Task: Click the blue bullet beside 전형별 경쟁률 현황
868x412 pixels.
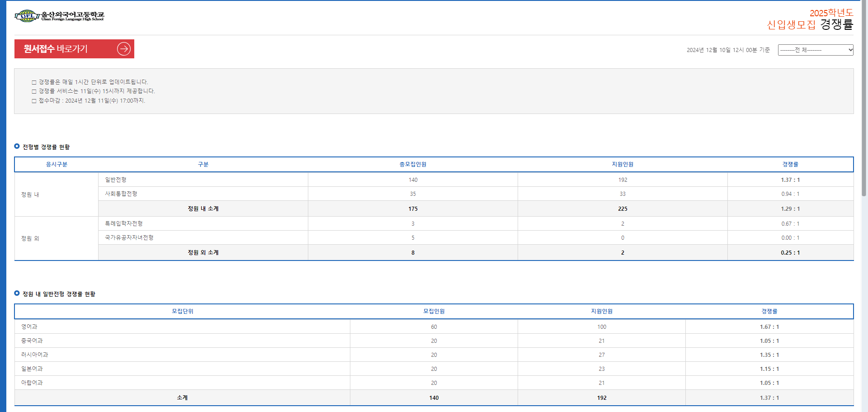Action: click(x=17, y=146)
